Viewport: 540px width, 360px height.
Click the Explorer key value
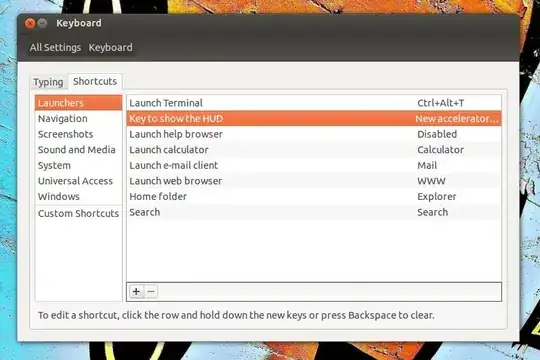click(437, 197)
